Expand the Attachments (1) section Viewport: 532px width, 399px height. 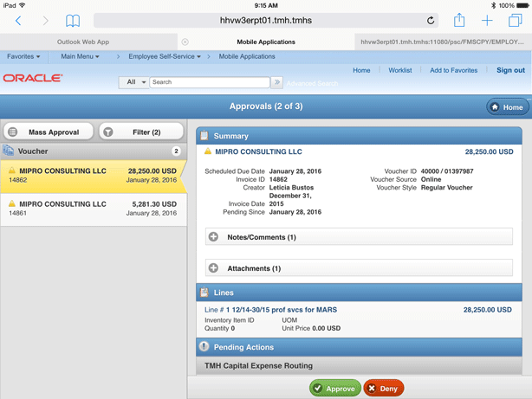(x=214, y=268)
